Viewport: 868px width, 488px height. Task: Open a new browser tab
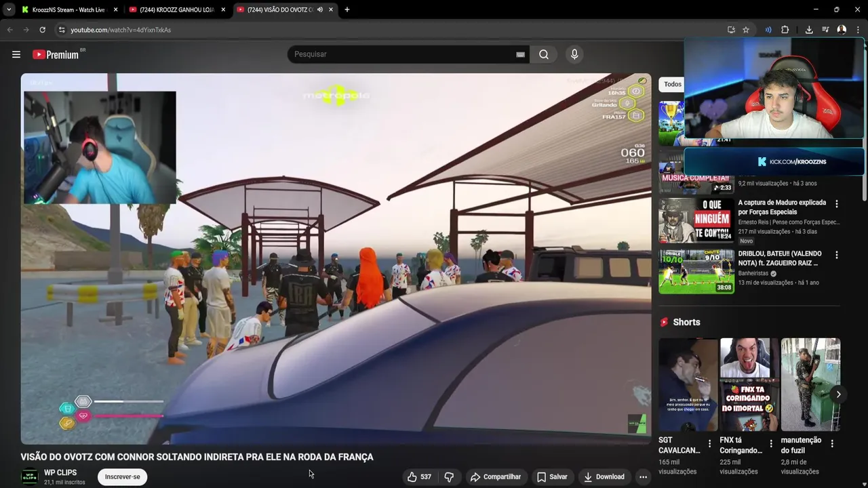[347, 9]
